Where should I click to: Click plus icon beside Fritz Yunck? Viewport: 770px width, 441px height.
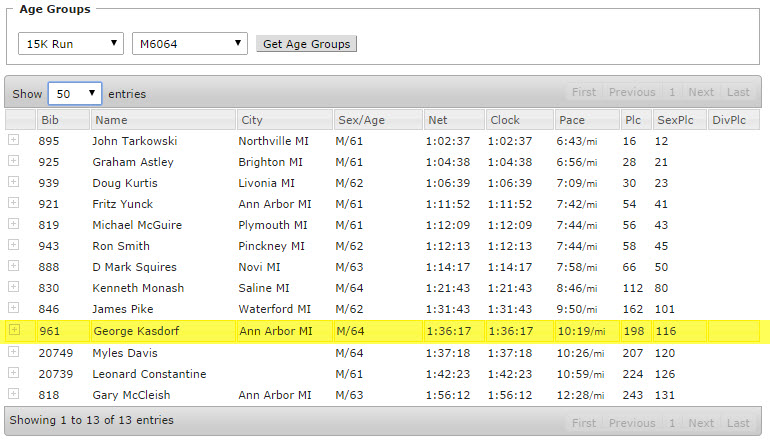click(x=14, y=203)
